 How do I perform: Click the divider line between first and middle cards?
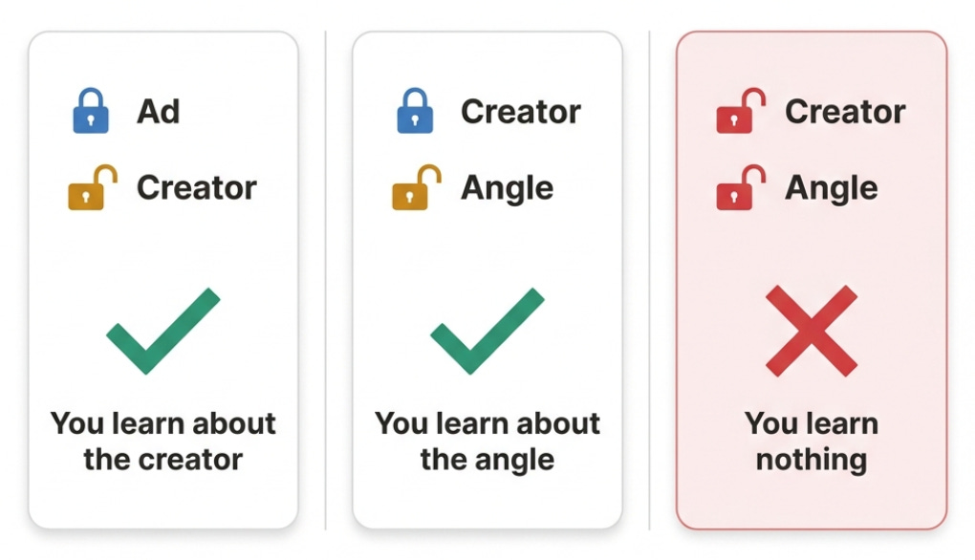[325, 280]
